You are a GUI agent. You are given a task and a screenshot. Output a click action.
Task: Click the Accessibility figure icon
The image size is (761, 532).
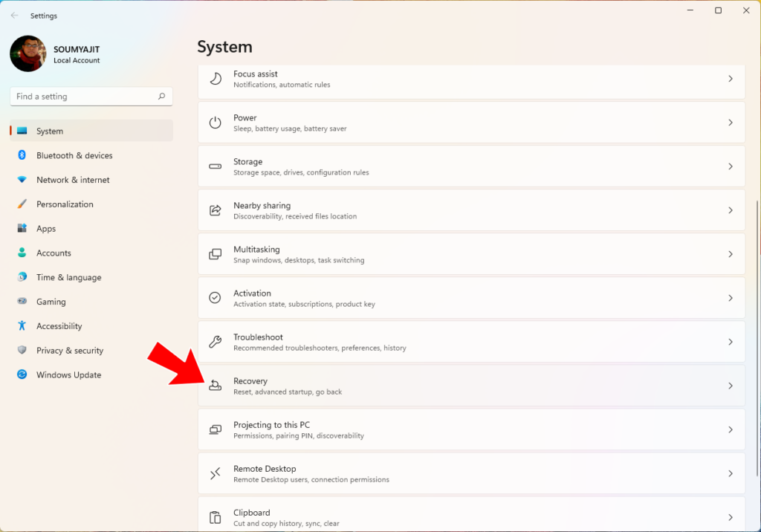pyautogui.click(x=22, y=325)
